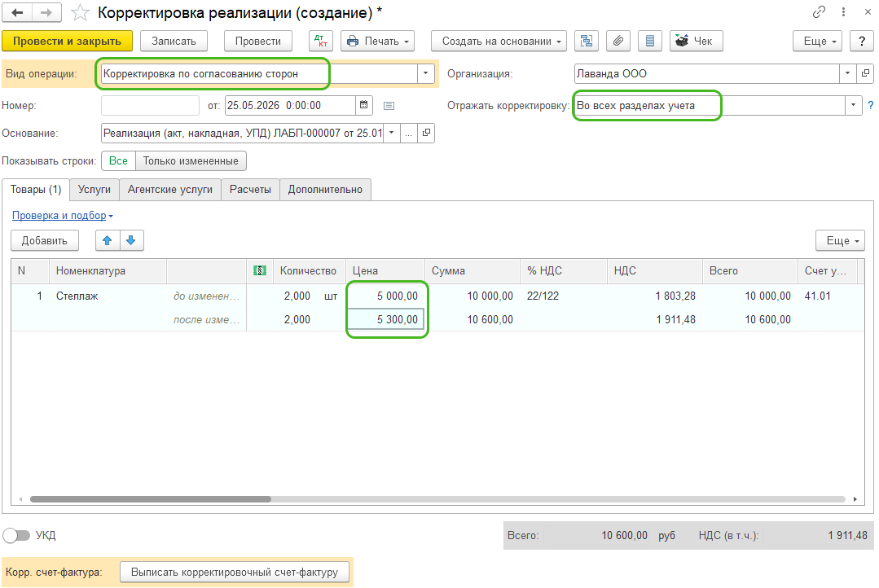Move row up with blue arrow
Screen dimensions: 879x588
pyautogui.click(x=108, y=240)
